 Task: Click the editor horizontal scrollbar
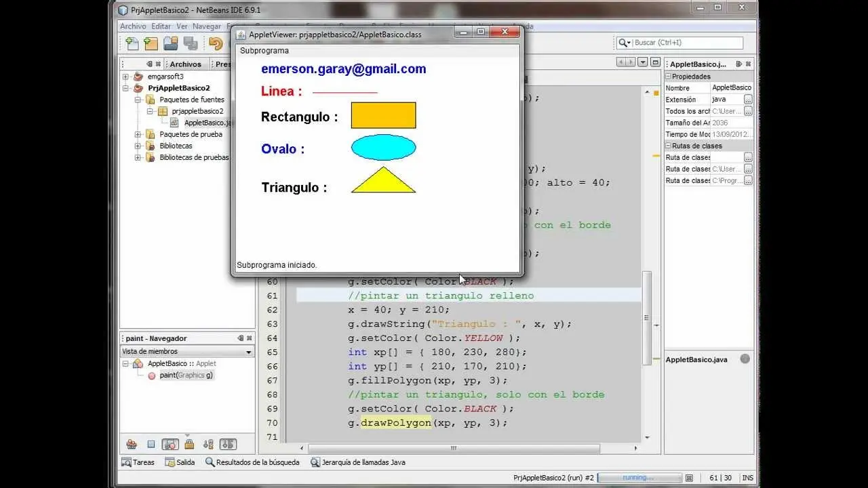tap(454, 448)
